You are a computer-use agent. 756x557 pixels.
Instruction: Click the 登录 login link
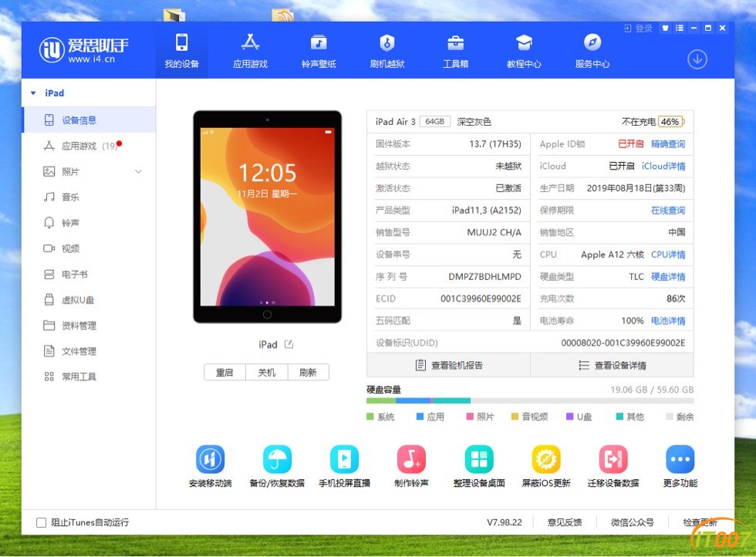[x=639, y=29]
